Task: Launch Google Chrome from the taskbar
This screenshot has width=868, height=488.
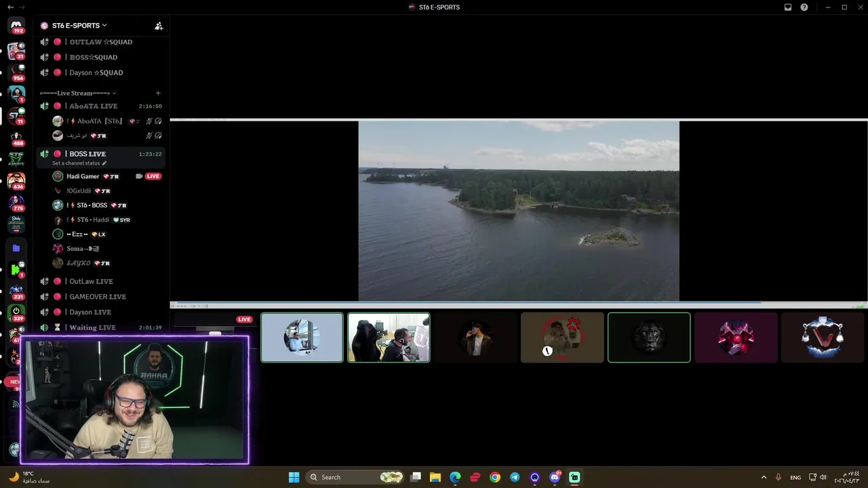Action: point(495,477)
